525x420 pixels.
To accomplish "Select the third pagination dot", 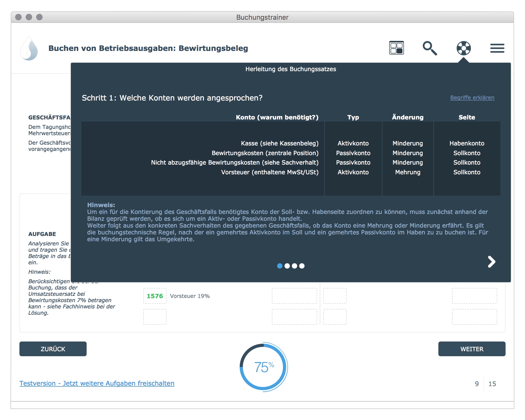I will click(x=295, y=266).
